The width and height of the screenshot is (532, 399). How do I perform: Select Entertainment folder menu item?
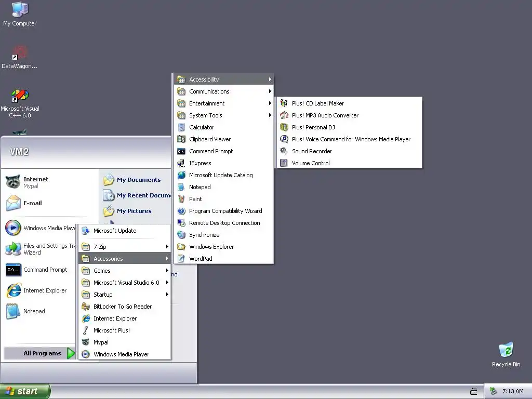223,103
